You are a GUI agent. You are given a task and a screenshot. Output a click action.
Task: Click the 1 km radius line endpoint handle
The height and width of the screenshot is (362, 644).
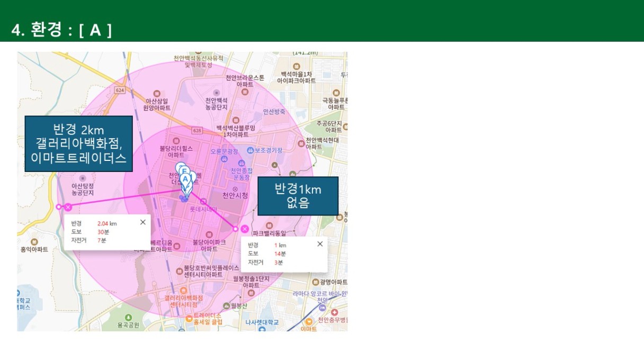click(235, 229)
